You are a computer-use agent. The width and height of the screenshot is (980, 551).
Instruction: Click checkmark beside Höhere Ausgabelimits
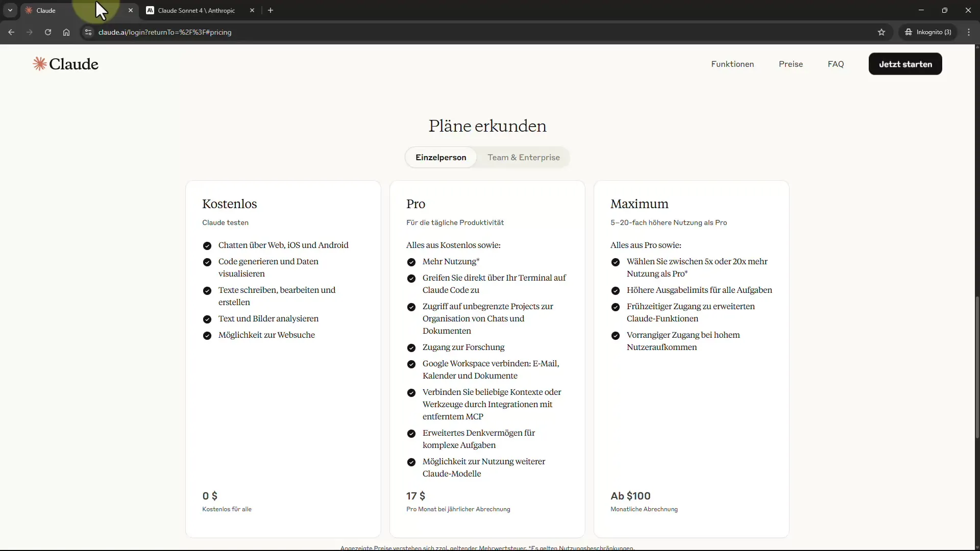coord(615,291)
